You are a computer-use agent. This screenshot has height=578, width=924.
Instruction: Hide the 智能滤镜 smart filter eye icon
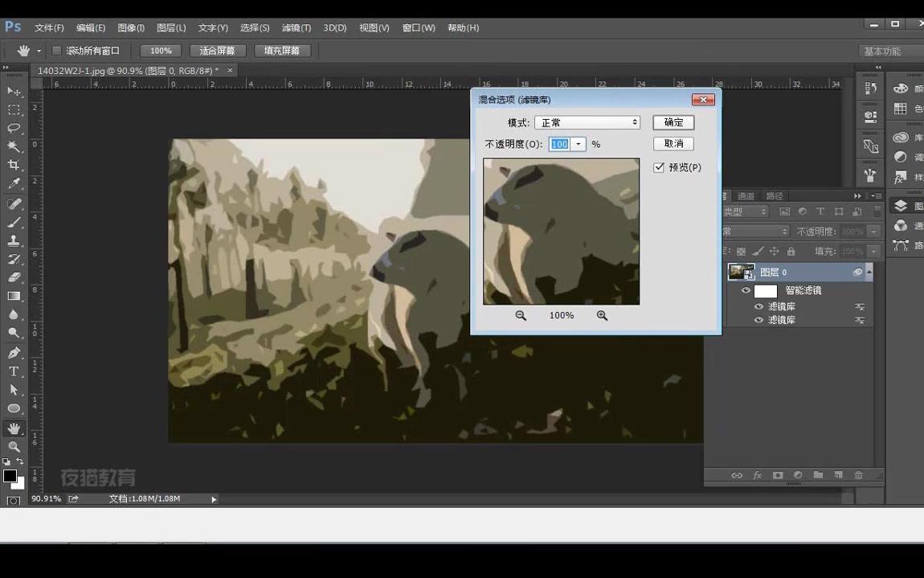(x=746, y=291)
